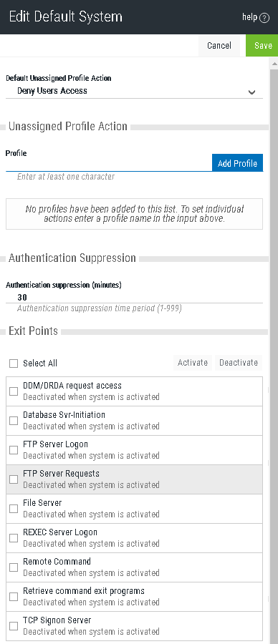Enable the FTP Server Logon checkbox
The height and width of the screenshot is (644, 278).
[14, 450]
